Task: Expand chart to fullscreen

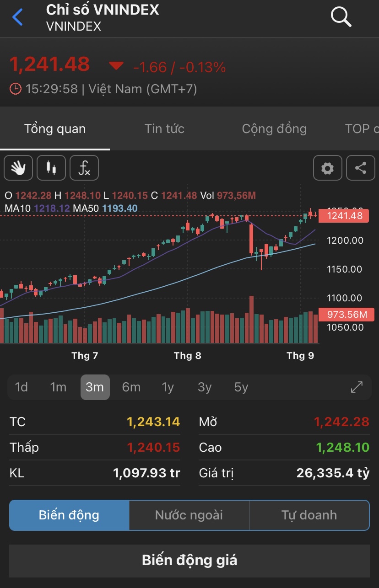Action: tap(357, 387)
